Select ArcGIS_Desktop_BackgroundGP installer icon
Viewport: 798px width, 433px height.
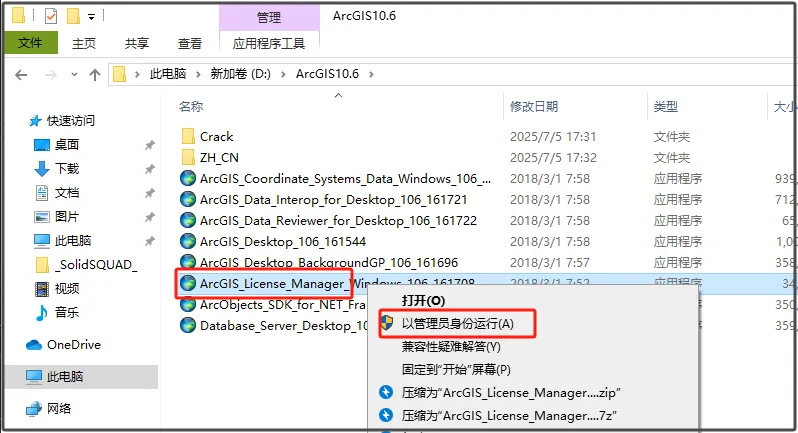pyautogui.click(x=188, y=262)
